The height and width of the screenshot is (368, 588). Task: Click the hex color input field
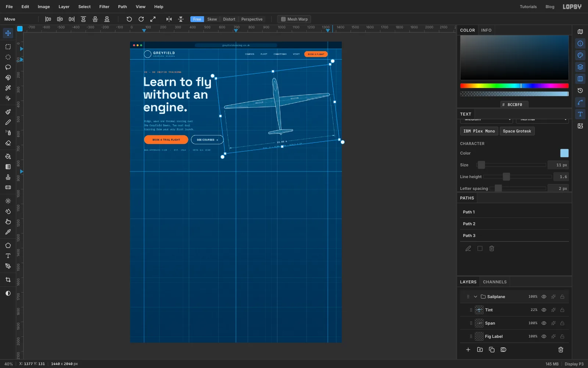(x=514, y=105)
